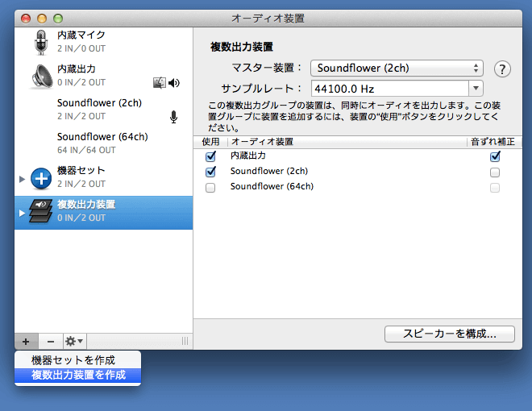This screenshot has width=532, height=411.
Task: Enable 音ずれ補正 for Soundflower (2ch)
Action: [x=495, y=172]
